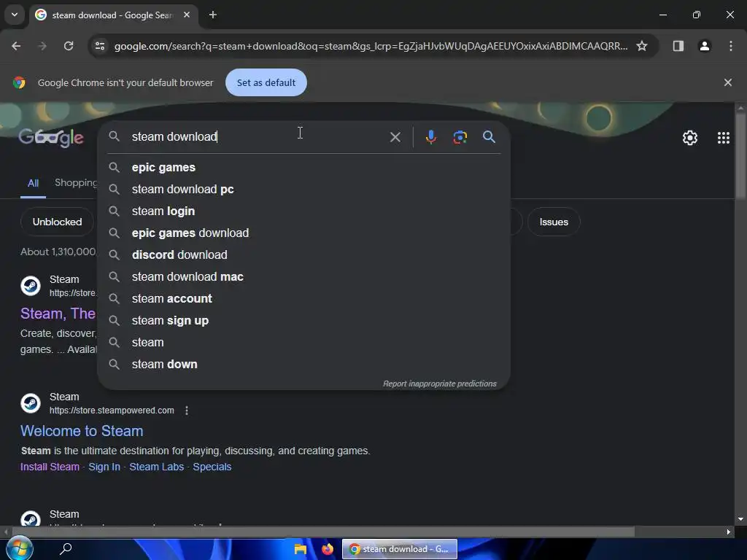This screenshot has height=560, width=747.
Task: Select the plain steam suggestion
Action: pos(303,343)
